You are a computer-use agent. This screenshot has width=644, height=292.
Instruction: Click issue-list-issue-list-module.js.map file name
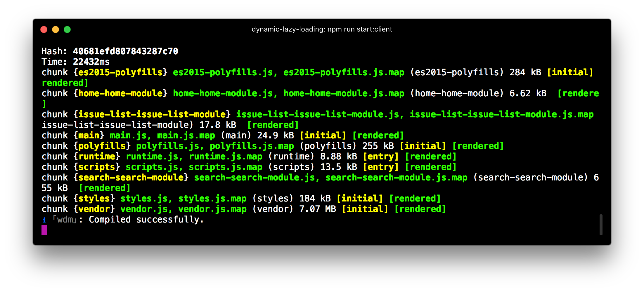pyautogui.click(x=502, y=114)
